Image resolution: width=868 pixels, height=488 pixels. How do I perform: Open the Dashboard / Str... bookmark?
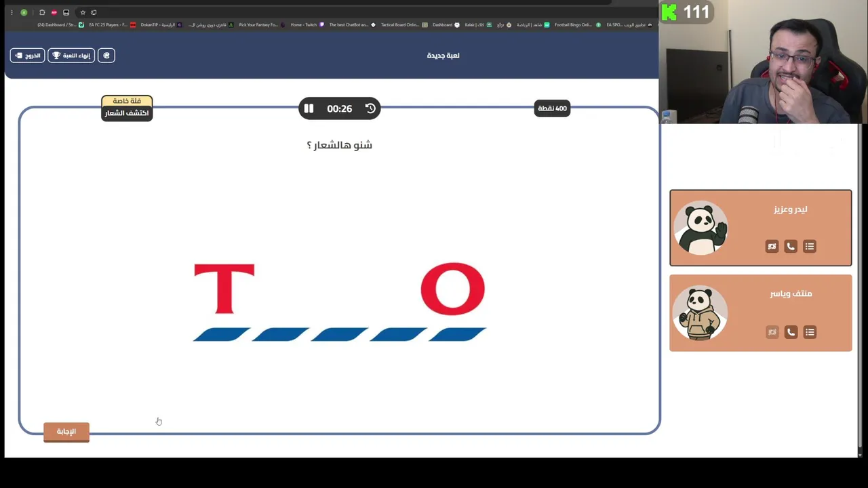tap(60, 25)
